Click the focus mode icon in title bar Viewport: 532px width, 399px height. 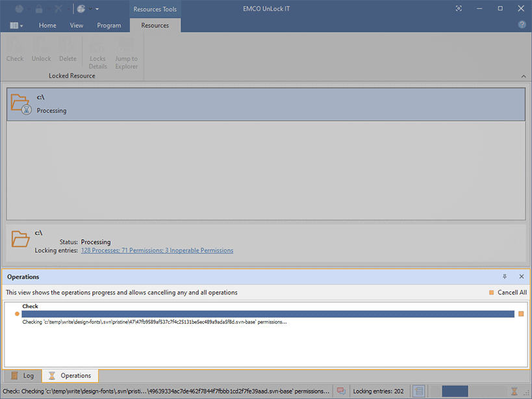click(459, 8)
